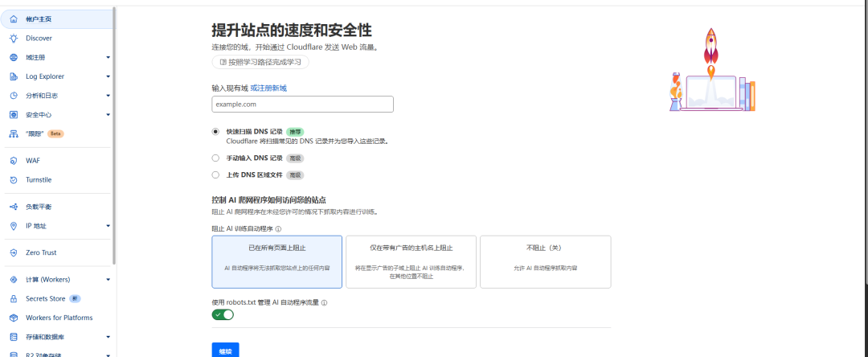Click the Beta badge next to "跟踪"
The width and height of the screenshot is (868, 357).
tap(55, 134)
